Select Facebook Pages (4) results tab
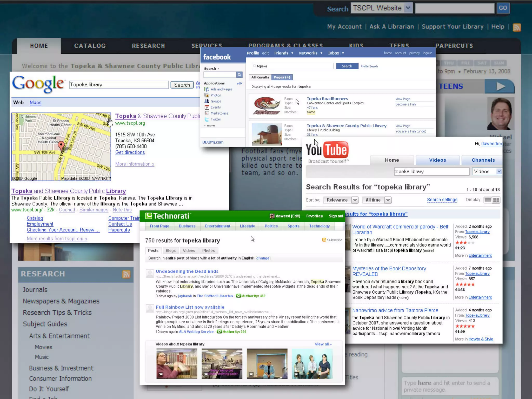 click(x=282, y=77)
